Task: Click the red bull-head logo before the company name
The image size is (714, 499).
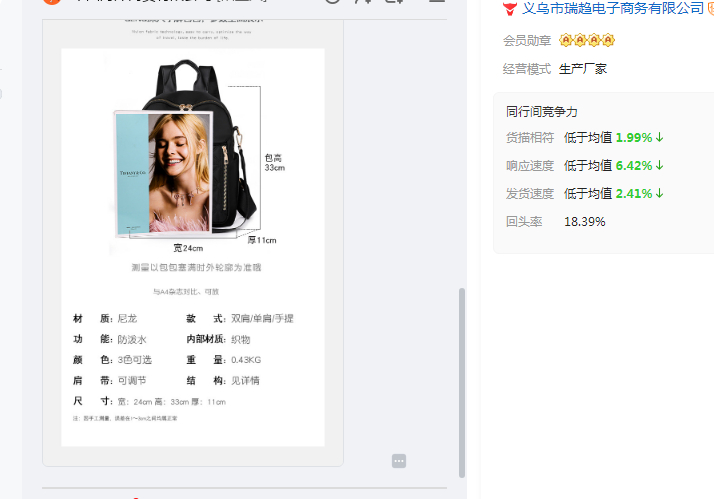Action: (x=510, y=9)
